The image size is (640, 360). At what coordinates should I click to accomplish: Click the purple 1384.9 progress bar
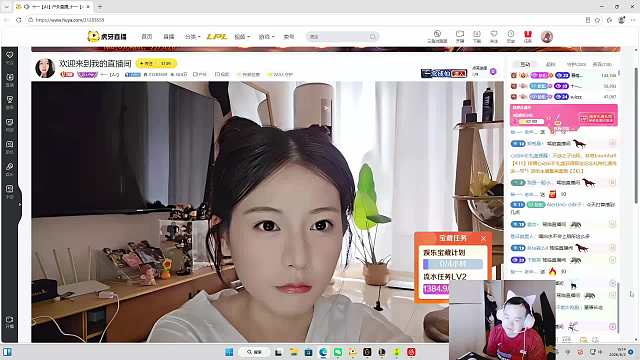[x=436, y=289]
